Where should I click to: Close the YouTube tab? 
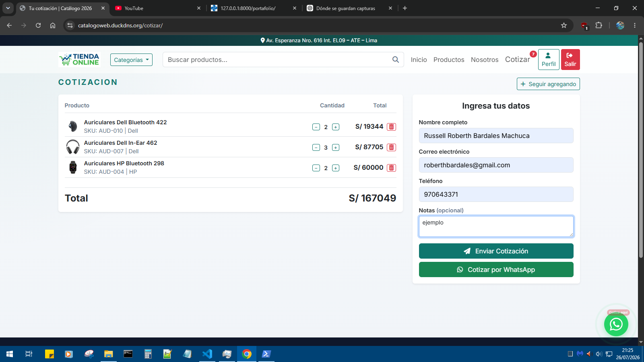click(x=199, y=8)
